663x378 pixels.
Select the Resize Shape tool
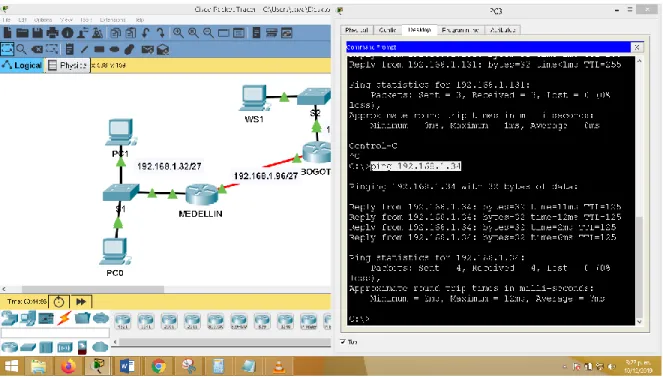(x=52, y=49)
